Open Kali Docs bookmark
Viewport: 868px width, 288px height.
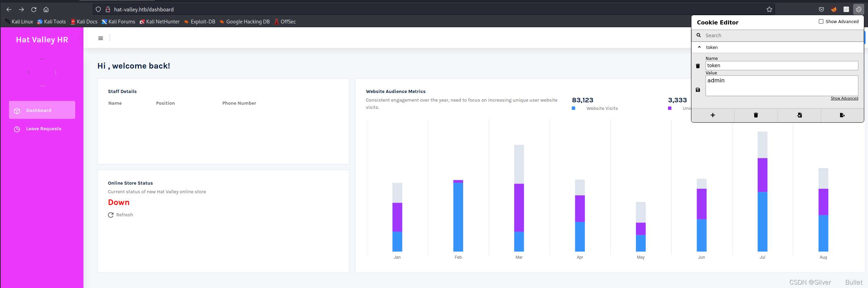[x=84, y=22]
